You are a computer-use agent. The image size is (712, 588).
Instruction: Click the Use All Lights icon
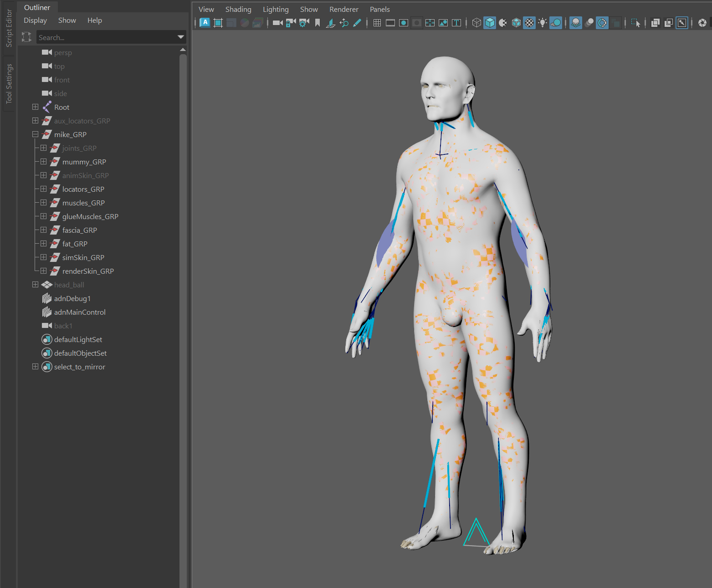click(x=542, y=22)
